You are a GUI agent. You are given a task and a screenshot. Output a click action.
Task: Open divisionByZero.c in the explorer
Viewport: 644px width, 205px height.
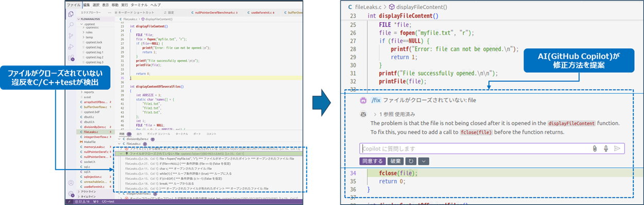coord(96,127)
